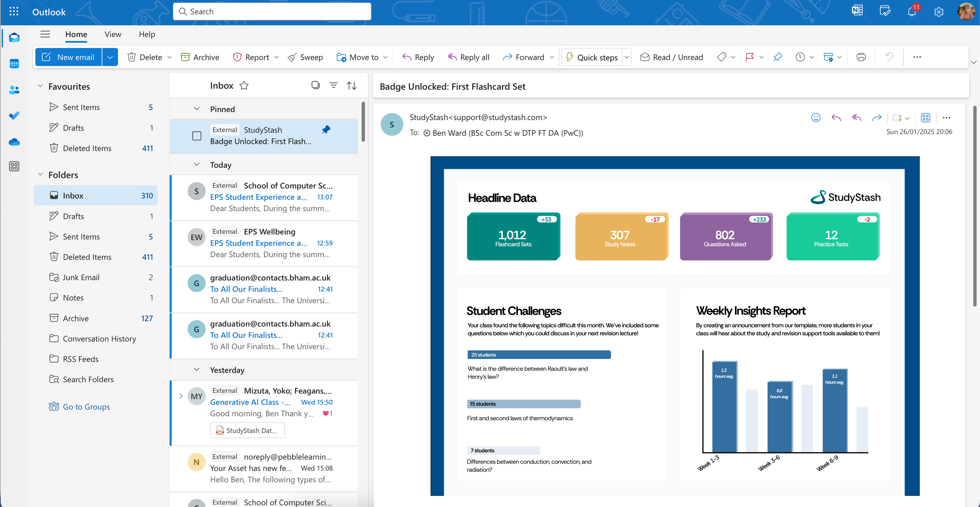
Task: Open notifications bell with 11 badge
Action: pyautogui.click(x=912, y=11)
